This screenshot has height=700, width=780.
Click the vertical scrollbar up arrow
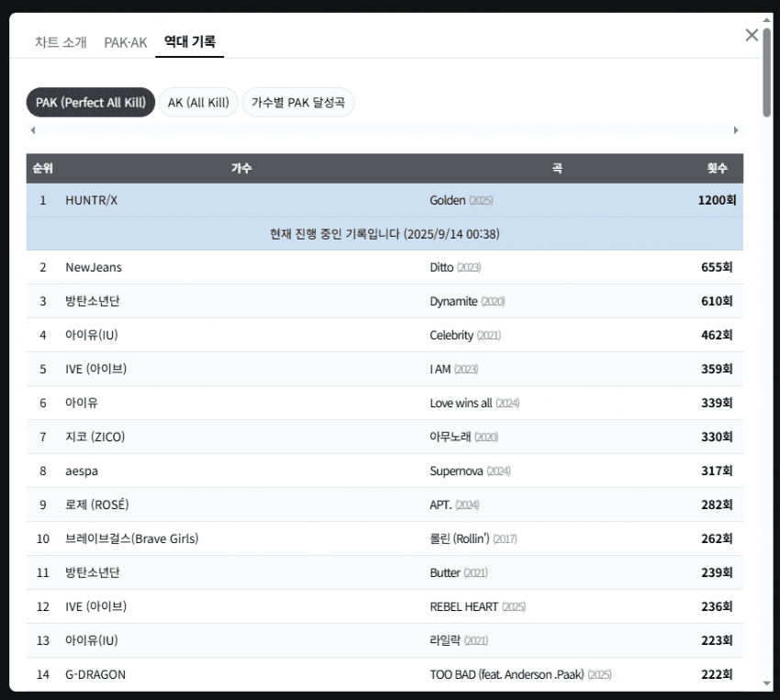pyautogui.click(x=767, y=20)
